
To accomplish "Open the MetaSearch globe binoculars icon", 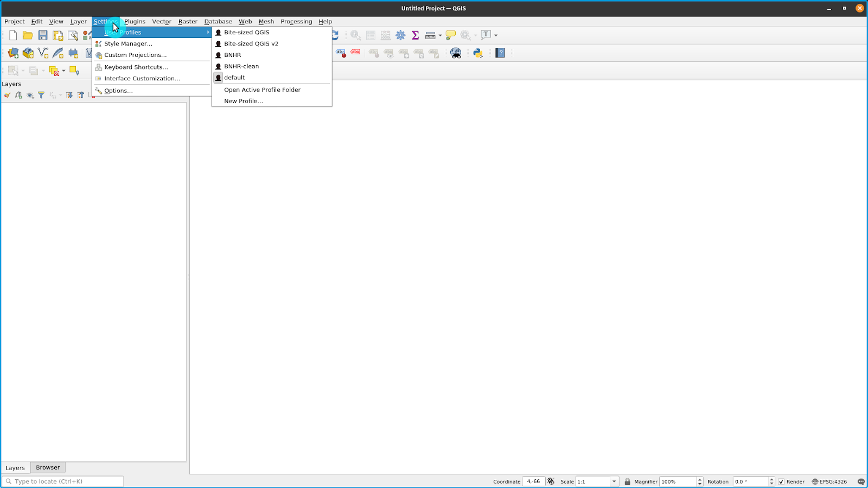I will pos(456,53).
